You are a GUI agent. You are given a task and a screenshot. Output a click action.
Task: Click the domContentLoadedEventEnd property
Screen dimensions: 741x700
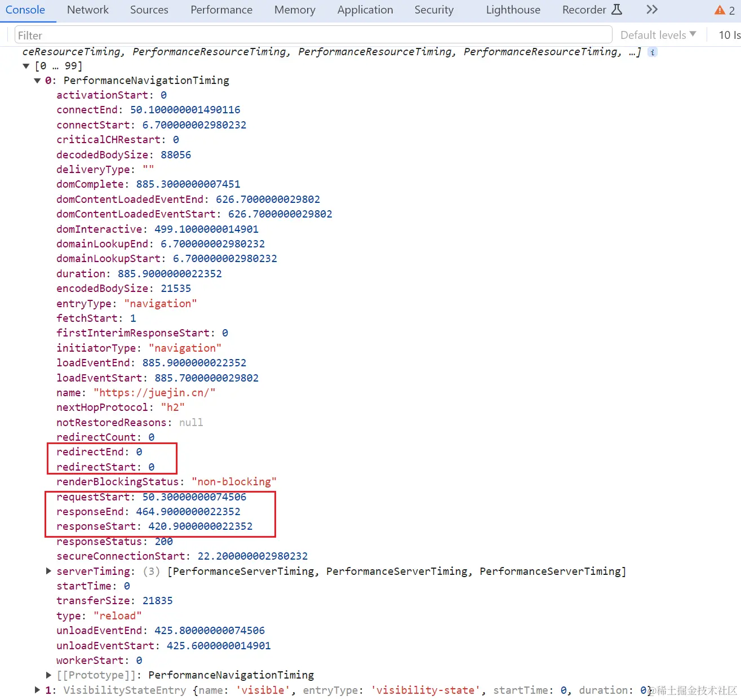(x=188, y=200)
